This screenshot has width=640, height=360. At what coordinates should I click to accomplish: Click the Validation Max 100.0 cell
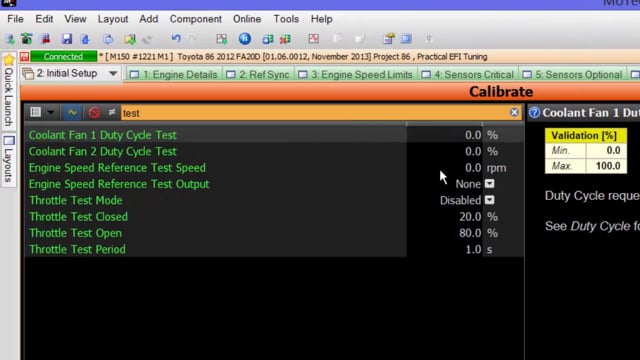coord(607,166)
